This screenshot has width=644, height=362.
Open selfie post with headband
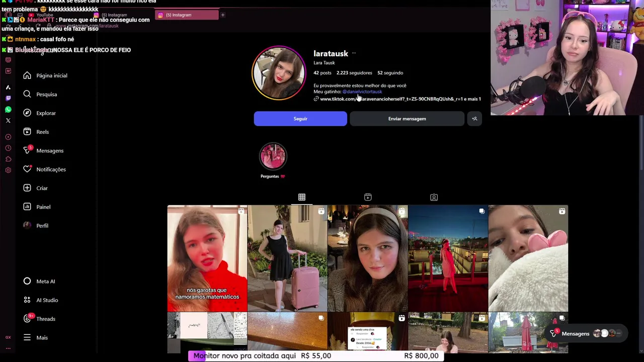click(x=368, y=258)
